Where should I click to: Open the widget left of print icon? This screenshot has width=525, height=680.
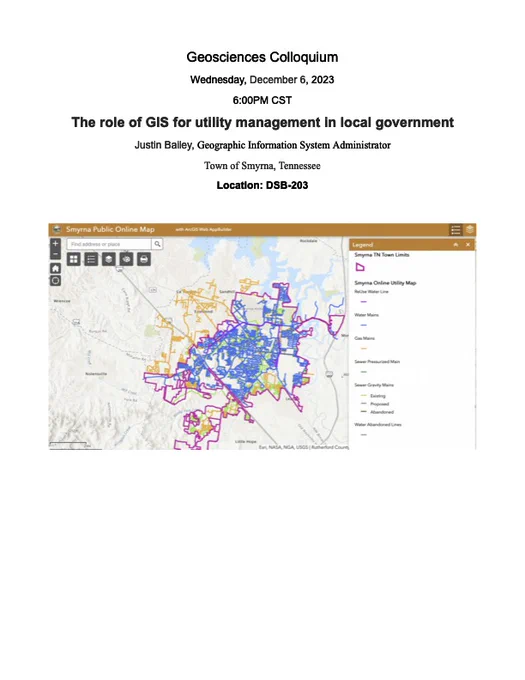point(126,259)
